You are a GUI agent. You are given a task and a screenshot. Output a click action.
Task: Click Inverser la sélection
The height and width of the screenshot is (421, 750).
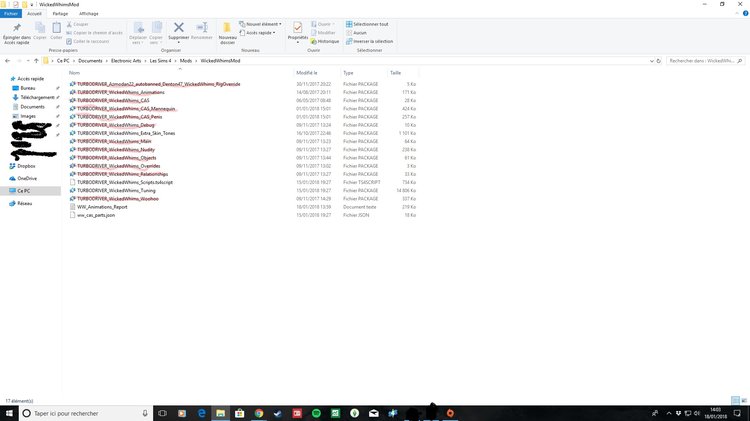coord(369,42)
